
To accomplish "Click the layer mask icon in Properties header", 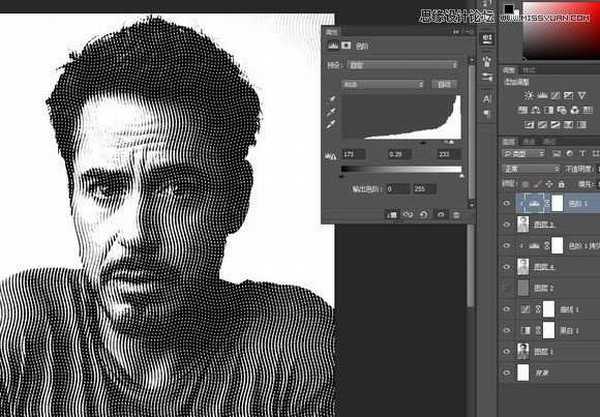I will (348, 46).
